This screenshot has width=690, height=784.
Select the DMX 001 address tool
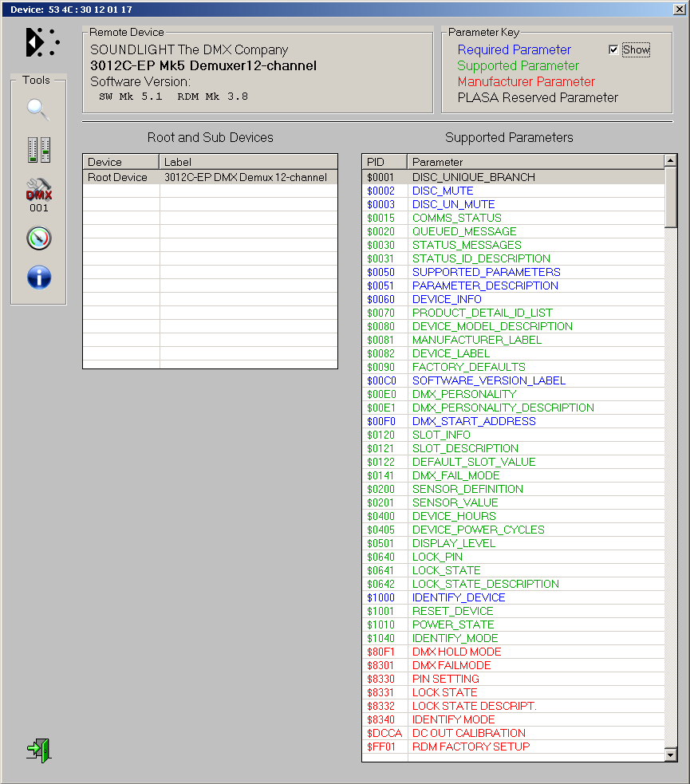[38, 194]
